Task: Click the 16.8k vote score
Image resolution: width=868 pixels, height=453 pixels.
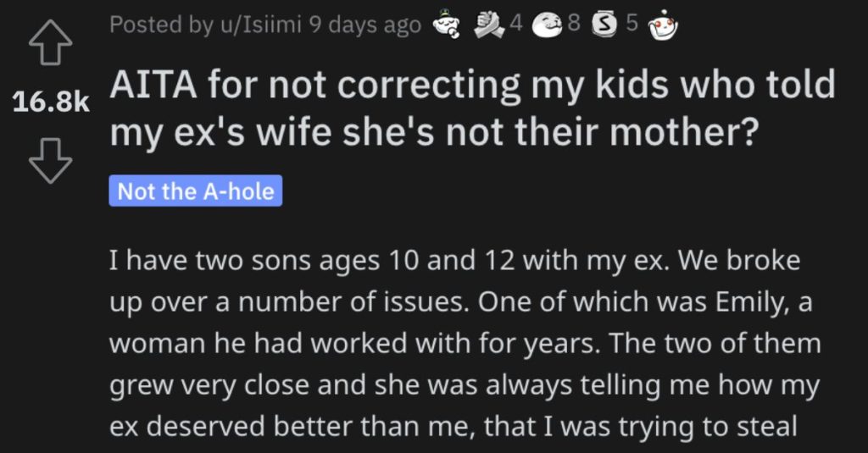Action: (51, 102)
